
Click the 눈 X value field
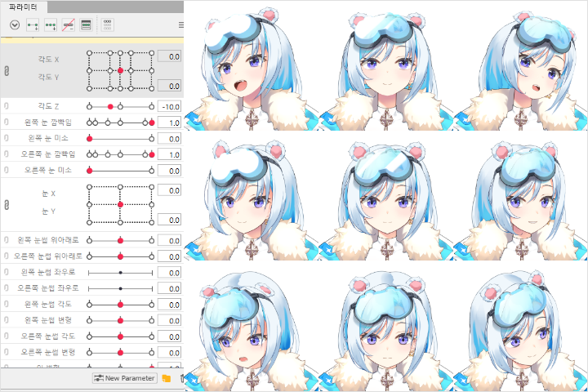pos(170,190)
